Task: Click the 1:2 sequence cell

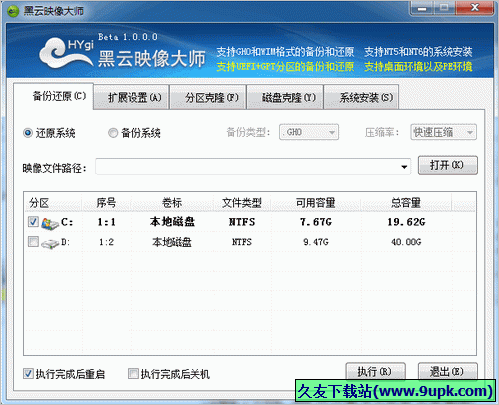Action: [x=106, y=242]
